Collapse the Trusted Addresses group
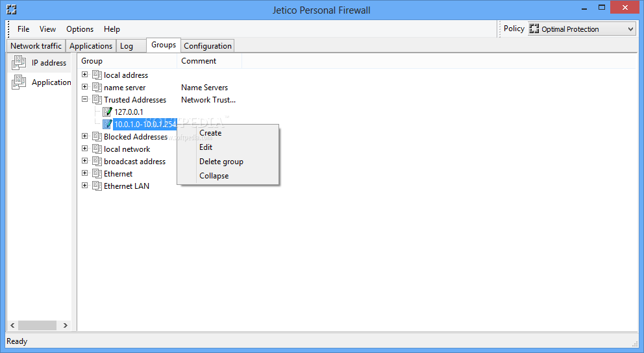The image size is (644, 353). (x=84, y=99)
